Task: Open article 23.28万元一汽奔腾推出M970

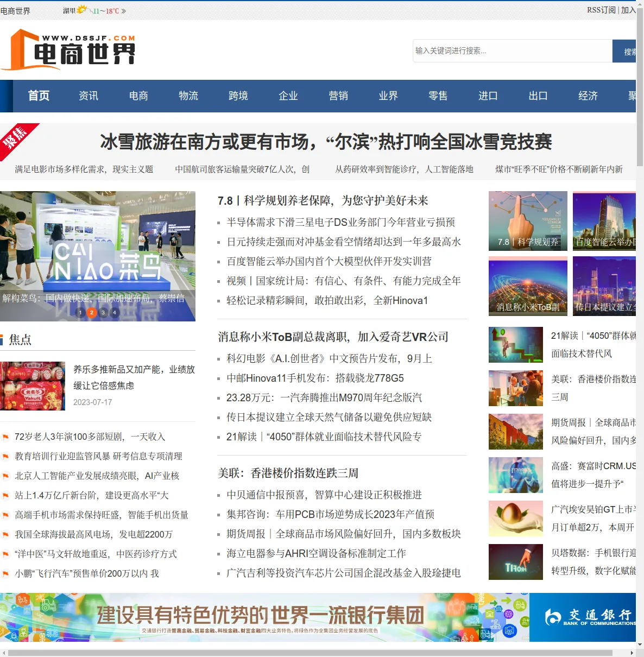Action: tap(324, 397)
